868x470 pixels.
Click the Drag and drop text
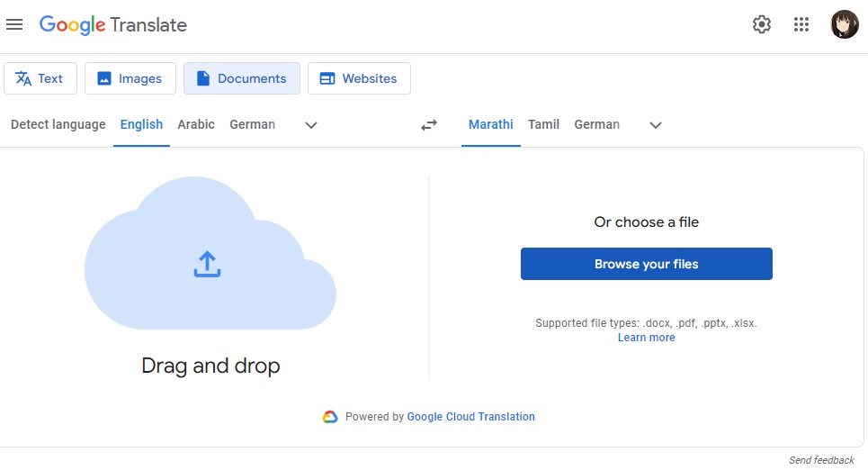coord(210,366)
